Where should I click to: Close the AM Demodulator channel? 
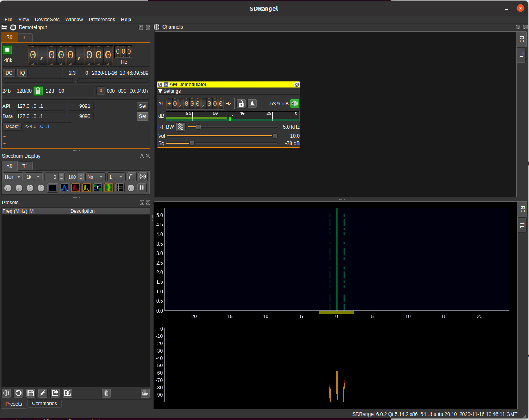(297, 85)
